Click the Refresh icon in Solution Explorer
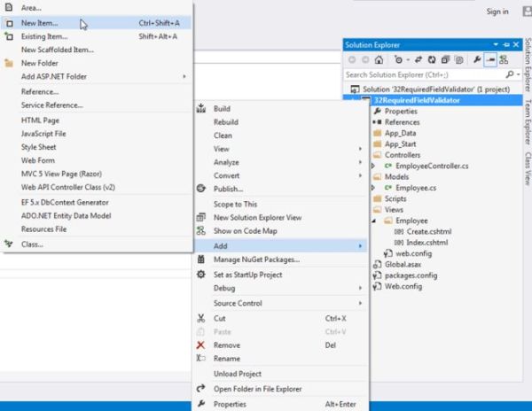The image size is (532, 411). click(432, 60)
